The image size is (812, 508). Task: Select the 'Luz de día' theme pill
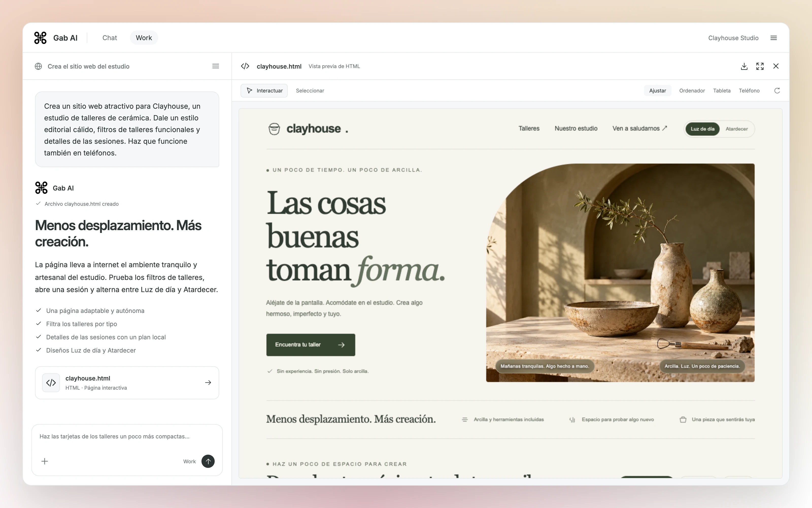click(x=702, y=129)
